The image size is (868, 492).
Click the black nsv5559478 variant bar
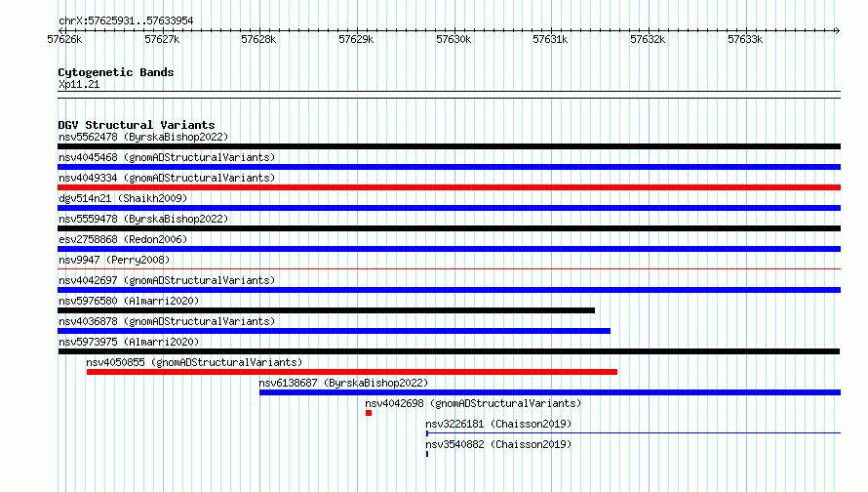pyautogui.click(x=449, y=228)
